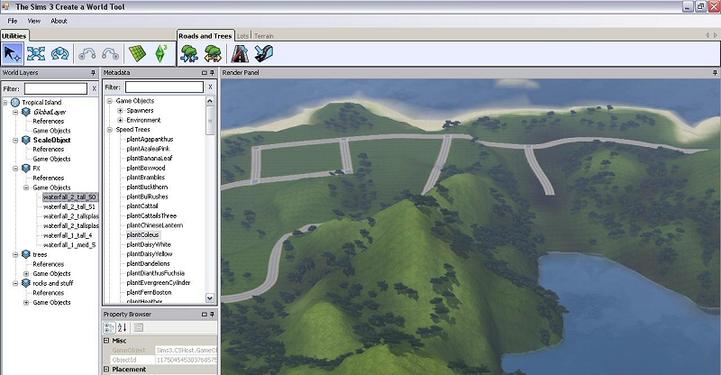This screenshot has width=721, height=375.
Task: Select the Sidewalk tool icon
Action: [264, 53]
